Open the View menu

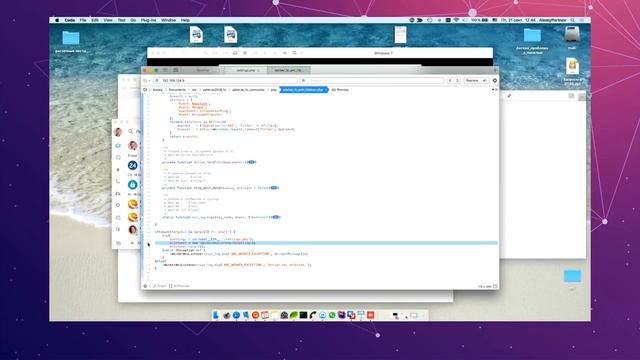pyautogui.click(x=108, y=20)
